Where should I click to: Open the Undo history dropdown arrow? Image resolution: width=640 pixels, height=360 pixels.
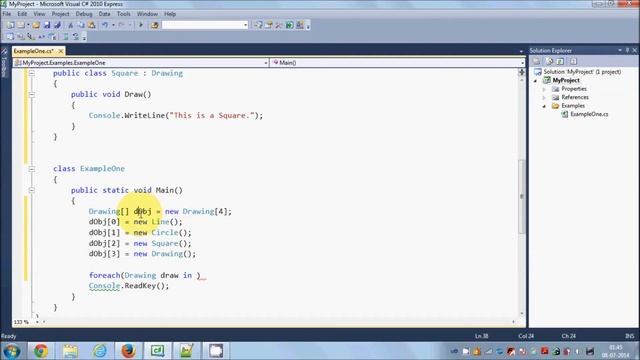click(113, 25)
